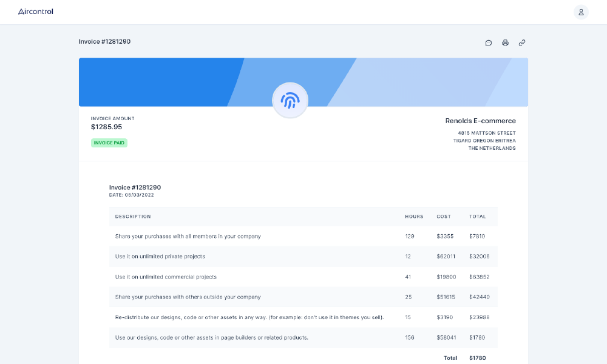Click the TOTAL column header
Screen dimensions: 607x364
(478, 216)
